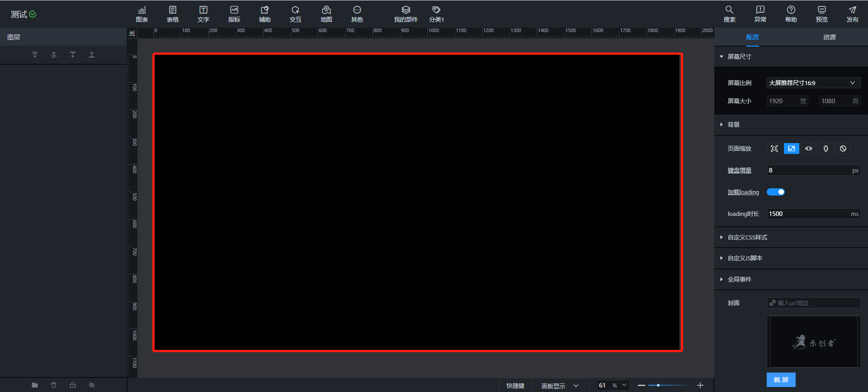This screenshot has width=868, height=392.
Task: Open the 地图 map components menu
Action: [326, 14]
